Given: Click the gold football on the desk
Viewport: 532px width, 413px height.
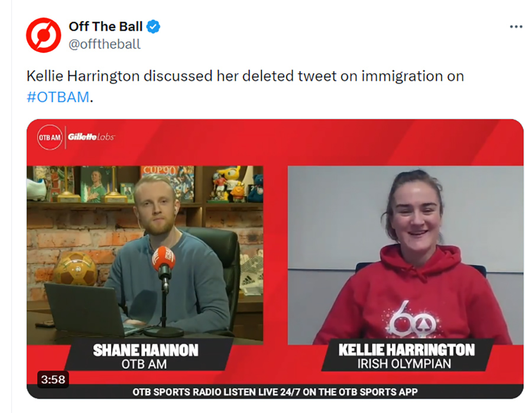Looking at the screenshot, I should click(x=75, y=268).
